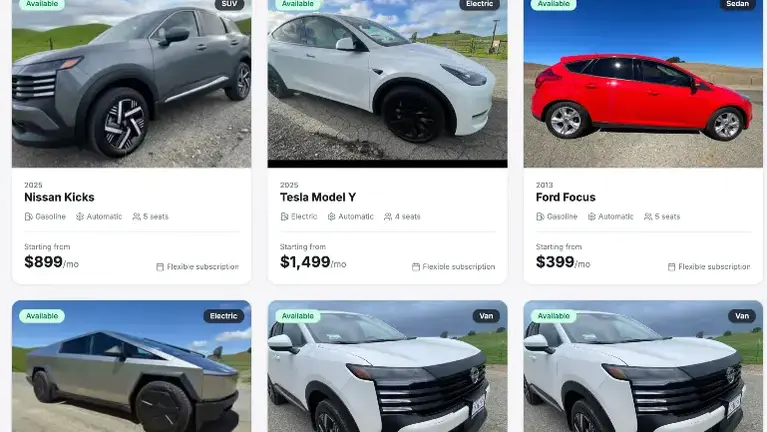Click the calendar icon on Tesla Model Y card
The image size is (767, 432).
click(x=416, y=267)
